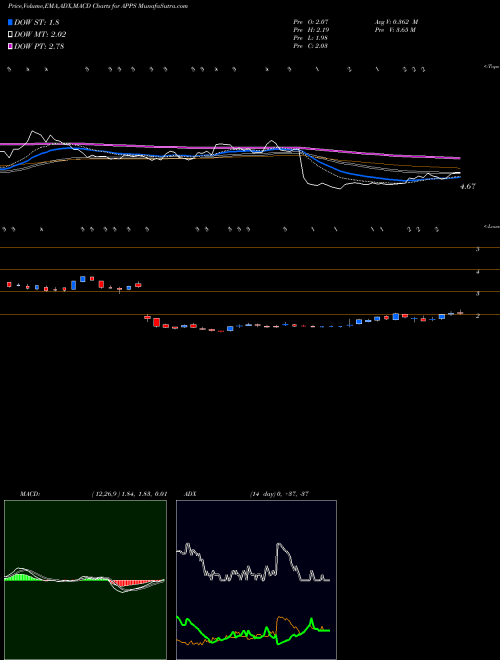Click the '<Lows' marker label at right
Screen dimensions: 500x660
[491, 226]
